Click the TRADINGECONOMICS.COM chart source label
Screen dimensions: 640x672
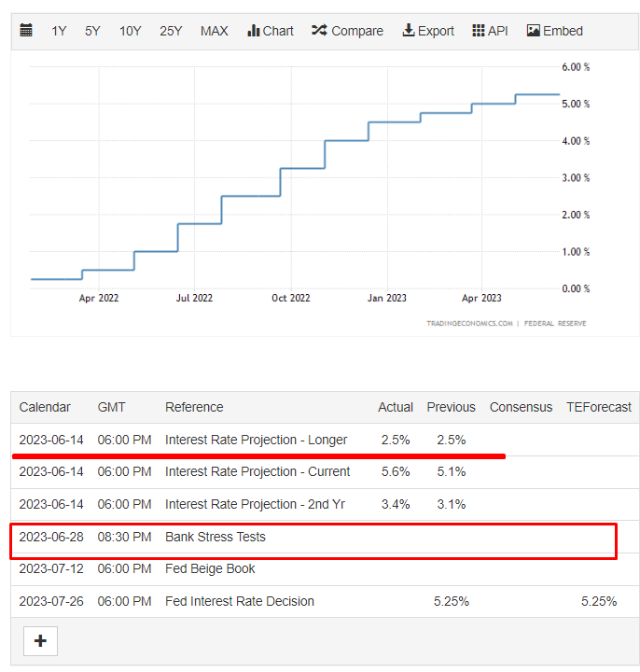pos(468,324)
